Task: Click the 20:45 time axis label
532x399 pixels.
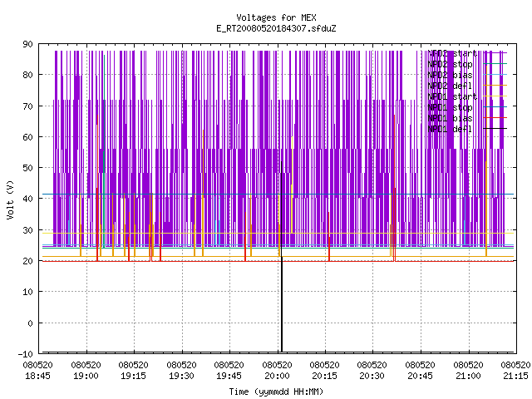Action: [x=421, y=377]
